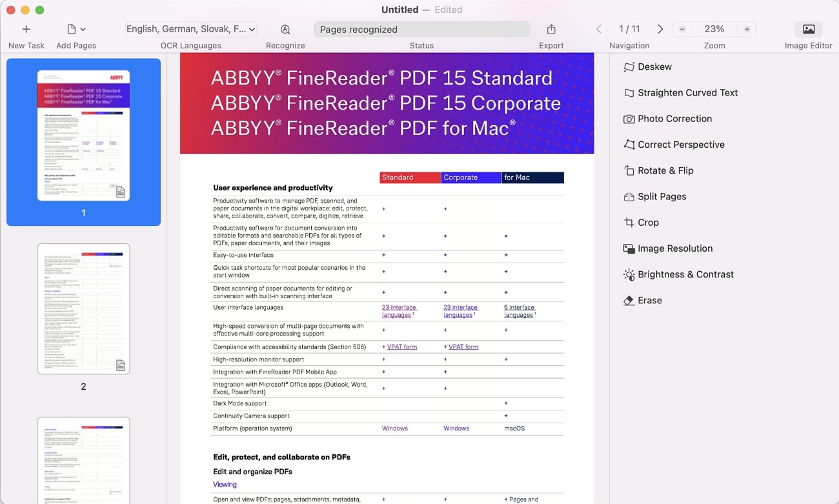Open the Add Pages dropdown
The width and height of the screenshot is (839, 504).
click(x=76, y=29)
